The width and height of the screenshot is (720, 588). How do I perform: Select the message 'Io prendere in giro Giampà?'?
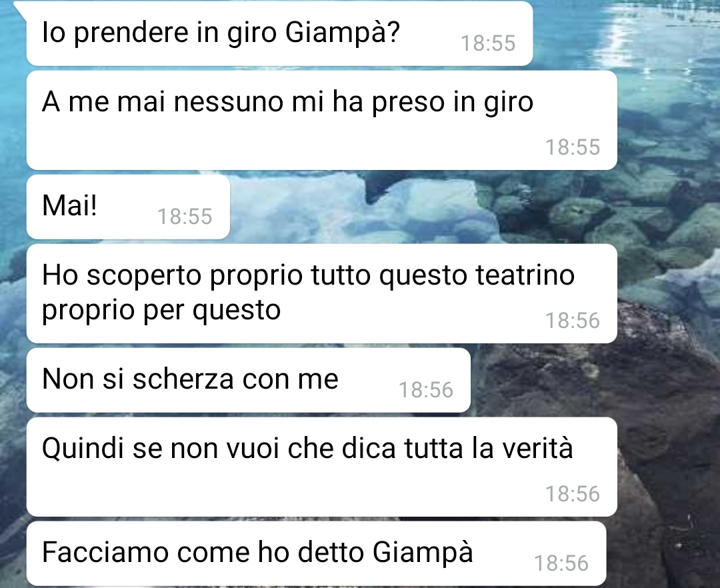point(279,33)
